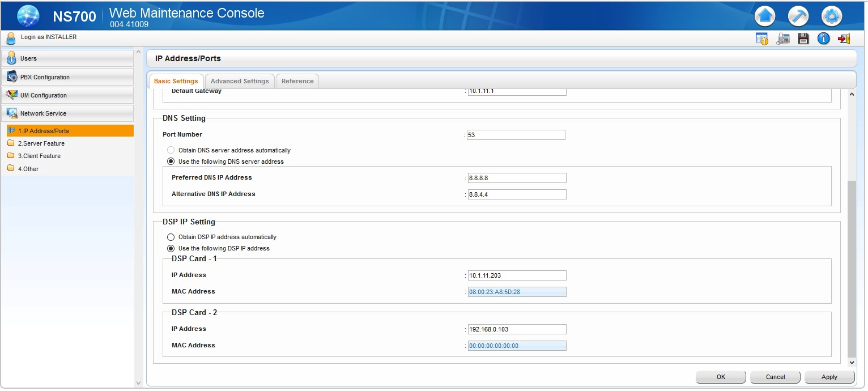The image size is (868, 391).
Task: Click the 'Login as INSTALLER' text
Action: [49, 37]
